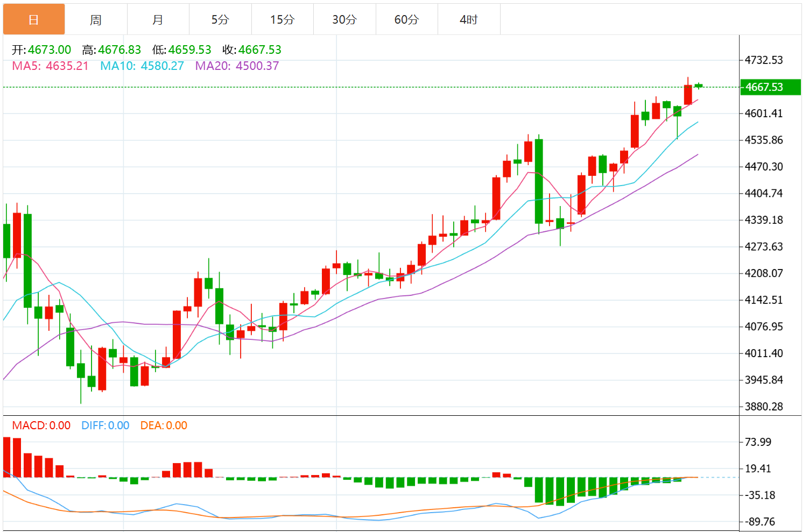Click the MA20 indicator label
This screenshot has width=809, height=532.
coord(237,66)
